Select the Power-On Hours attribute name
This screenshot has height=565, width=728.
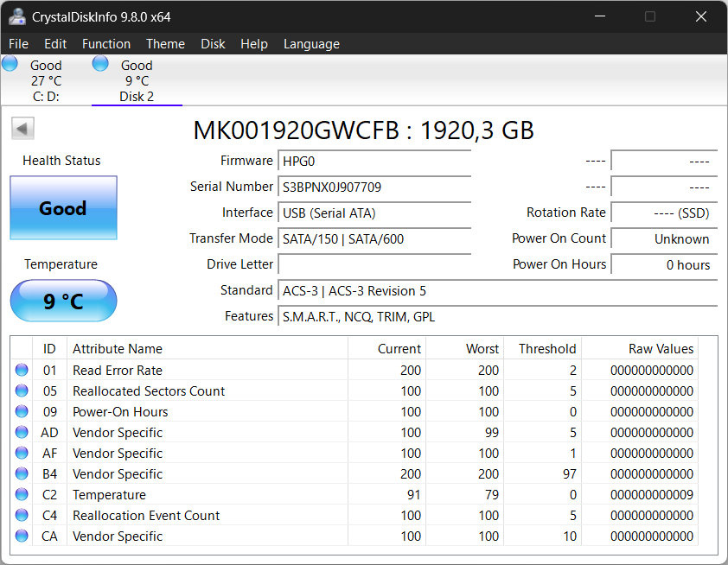coord(120,412)
